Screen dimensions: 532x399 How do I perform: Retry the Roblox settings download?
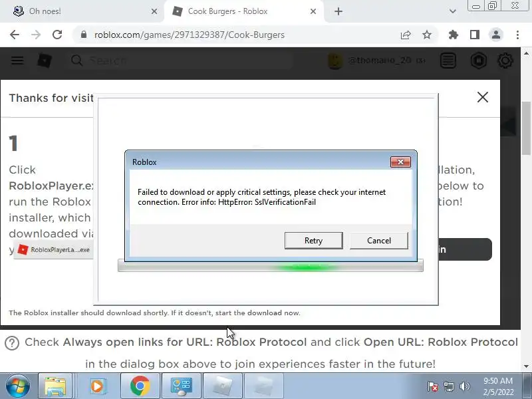click(x=313, y=241)
